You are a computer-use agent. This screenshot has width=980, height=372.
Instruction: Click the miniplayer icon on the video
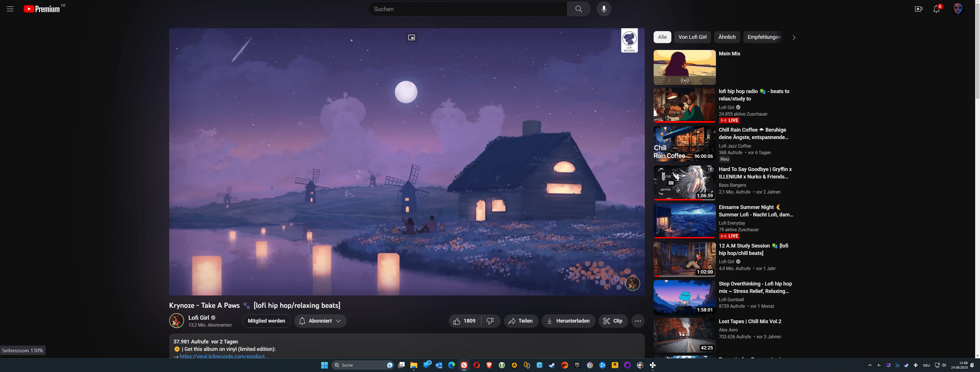click(411, 37)
